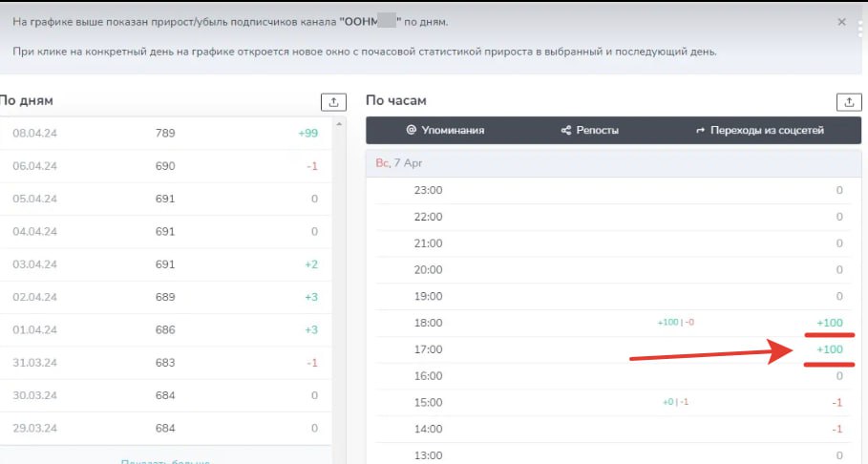Select the 31.03.24 daily row
Screen dimensions: 868x464
click(x=165, y=362)
